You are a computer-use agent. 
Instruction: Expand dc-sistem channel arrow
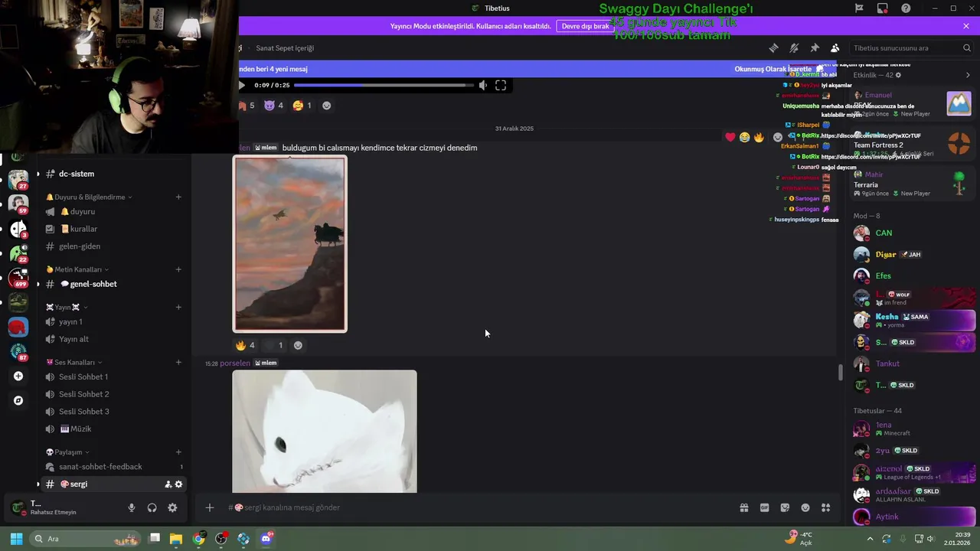point(38,174)
